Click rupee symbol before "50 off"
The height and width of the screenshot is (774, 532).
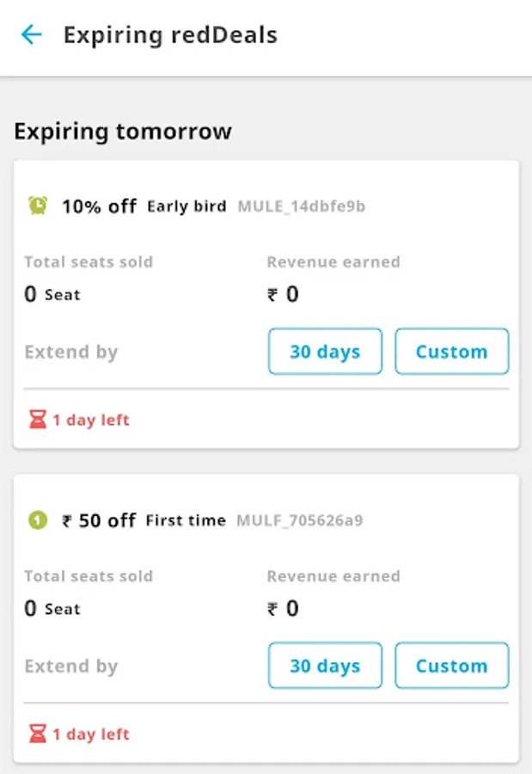coord(67,520)
